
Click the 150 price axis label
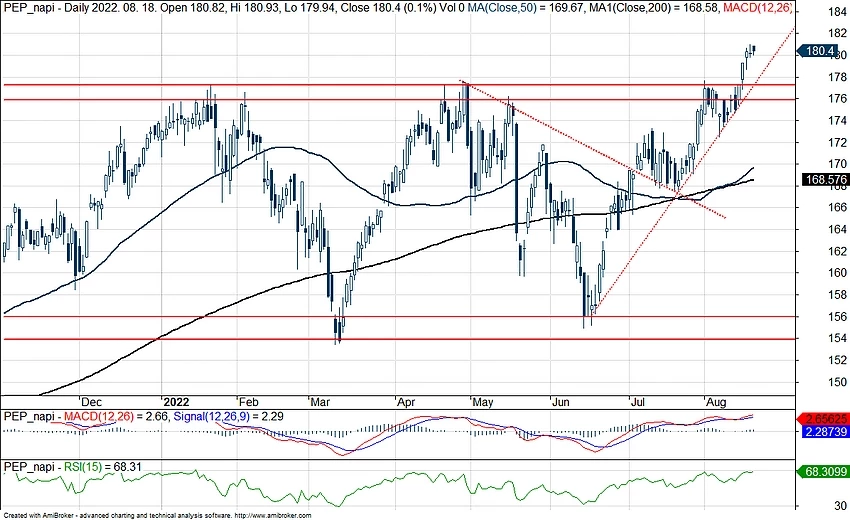click(x=838, y=382)
